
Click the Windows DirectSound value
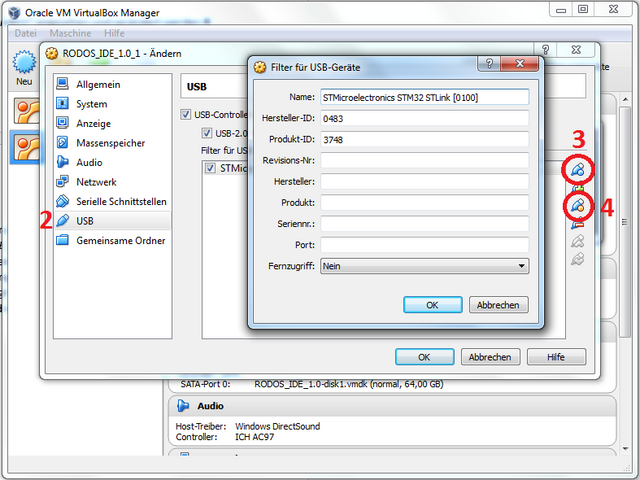click(x=278, y=426)
